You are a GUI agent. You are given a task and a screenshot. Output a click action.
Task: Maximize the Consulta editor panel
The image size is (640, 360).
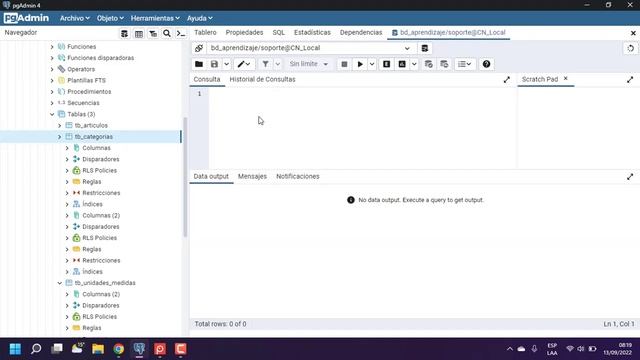tap(507, 80)
